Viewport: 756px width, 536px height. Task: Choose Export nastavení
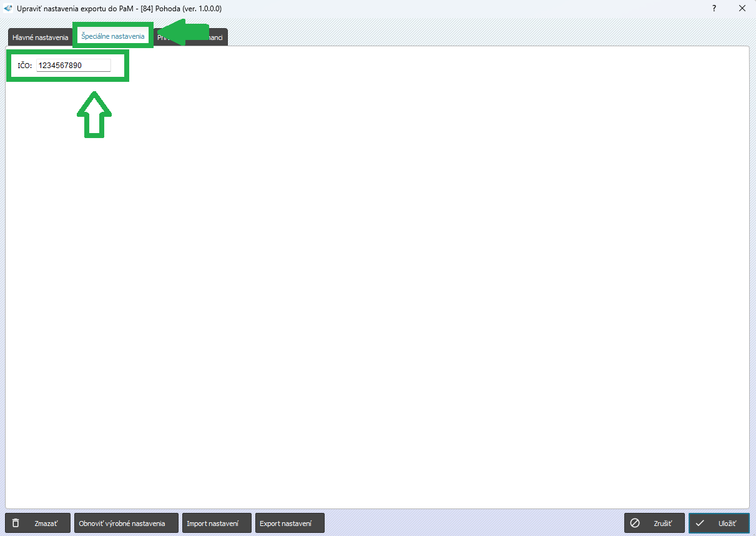pyautogui.click(x=290, y=523)
